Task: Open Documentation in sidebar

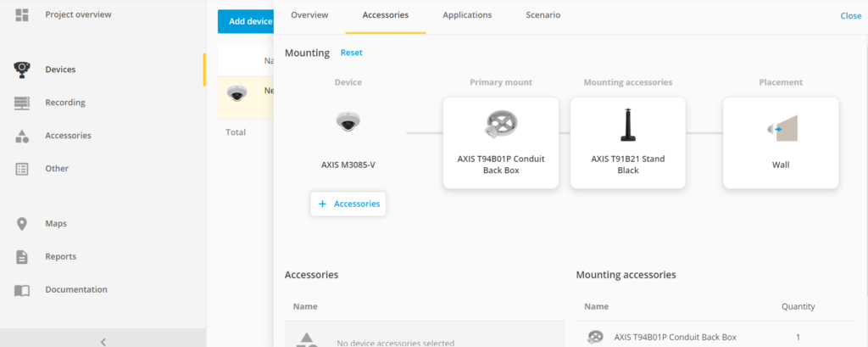Action: point(76,290)
